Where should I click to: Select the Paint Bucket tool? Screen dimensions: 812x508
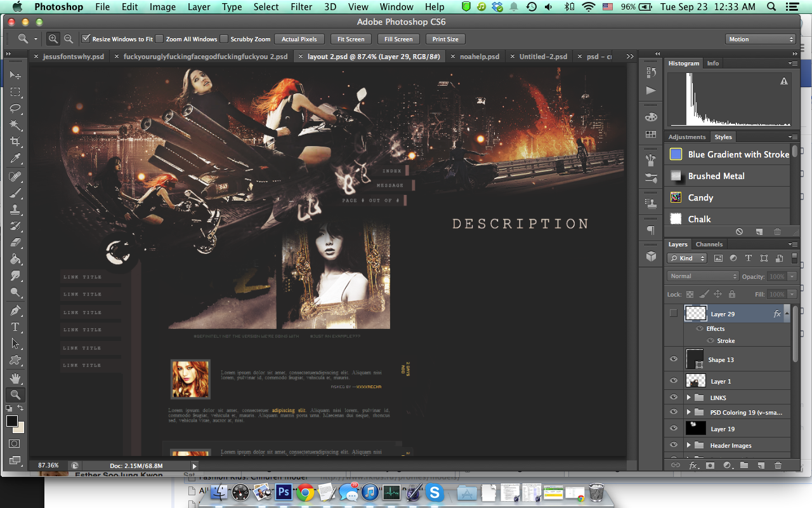15,259
